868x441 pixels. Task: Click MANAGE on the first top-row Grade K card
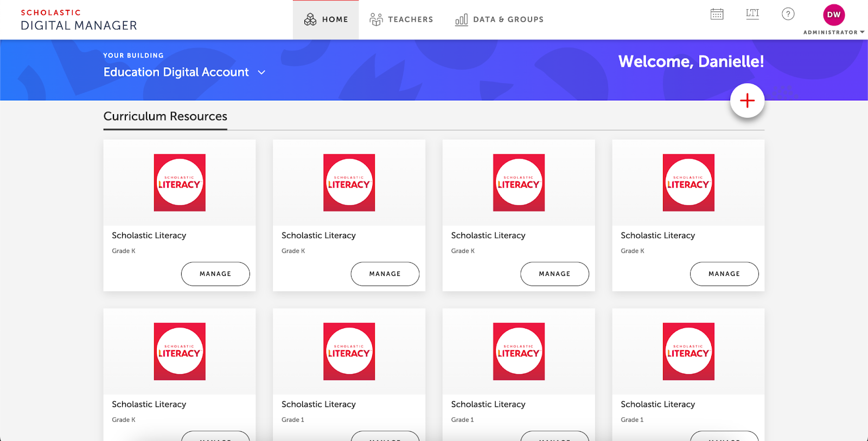click(x=215, y=274)
